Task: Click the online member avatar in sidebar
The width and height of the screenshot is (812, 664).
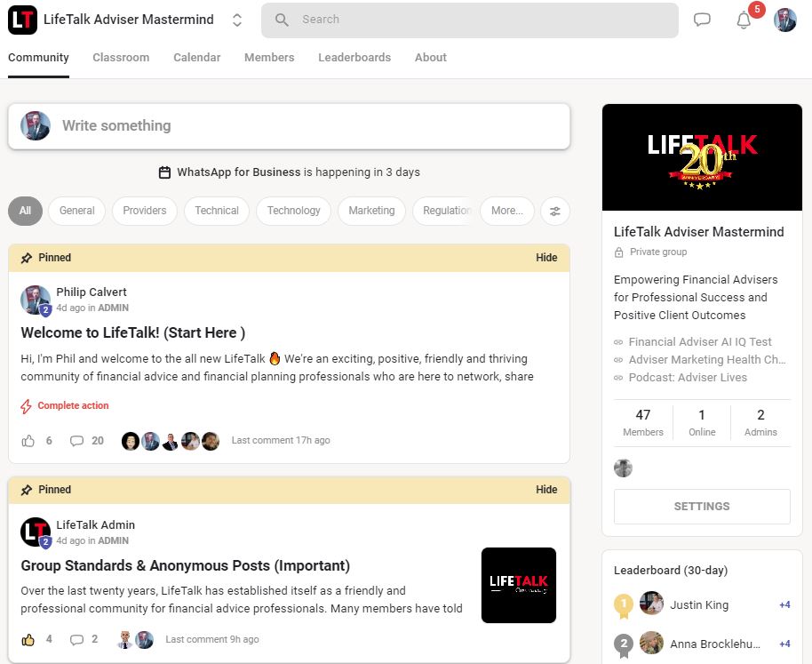Action: (623, 468)
